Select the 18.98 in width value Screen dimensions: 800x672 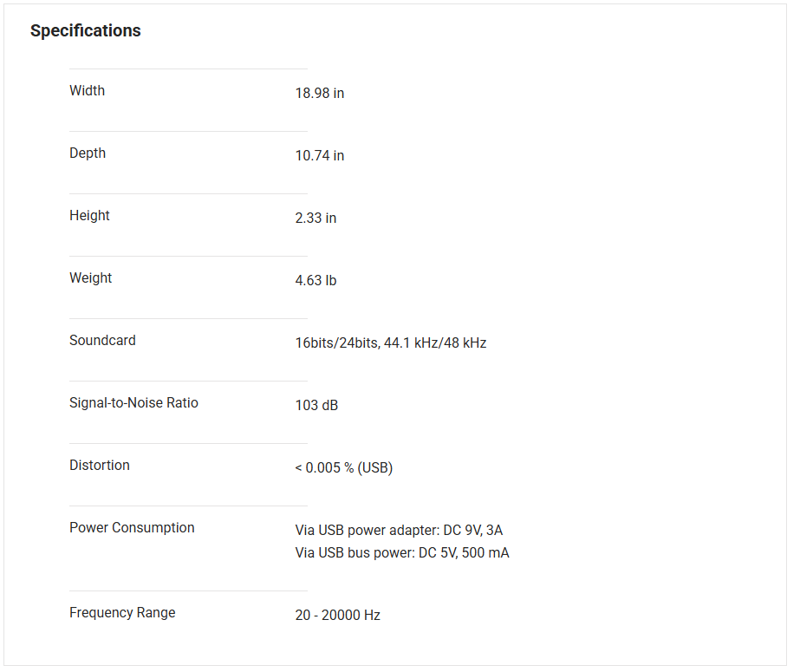319,94
